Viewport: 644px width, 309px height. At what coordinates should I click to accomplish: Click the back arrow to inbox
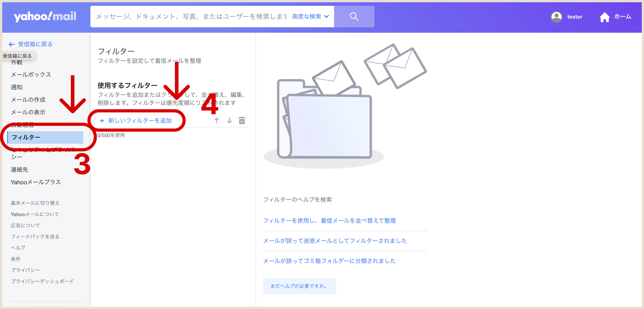(x=12, y=44)
